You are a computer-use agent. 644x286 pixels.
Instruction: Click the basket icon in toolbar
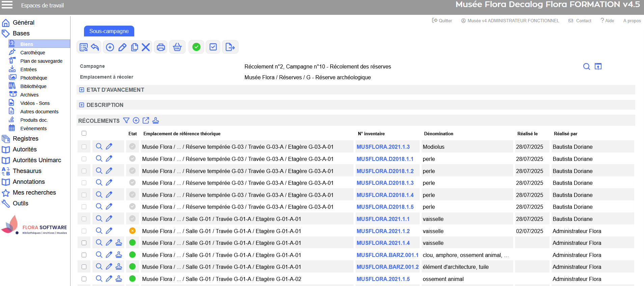pos(177,47)
